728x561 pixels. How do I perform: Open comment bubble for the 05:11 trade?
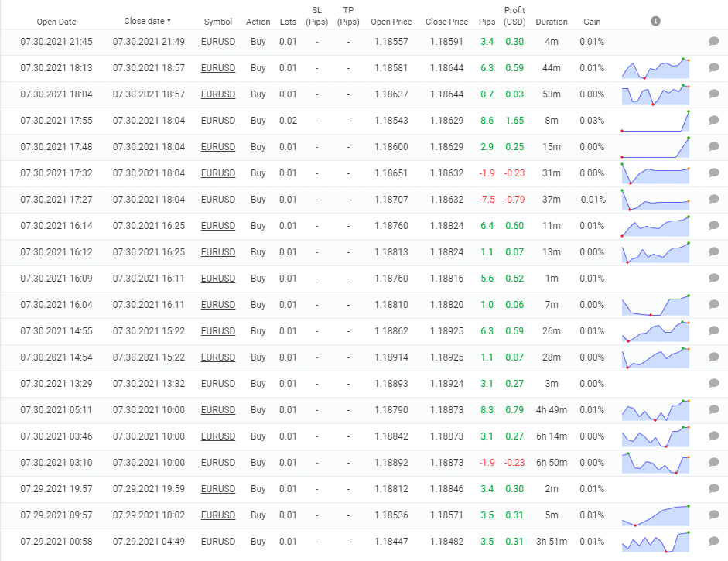[714, 410]
